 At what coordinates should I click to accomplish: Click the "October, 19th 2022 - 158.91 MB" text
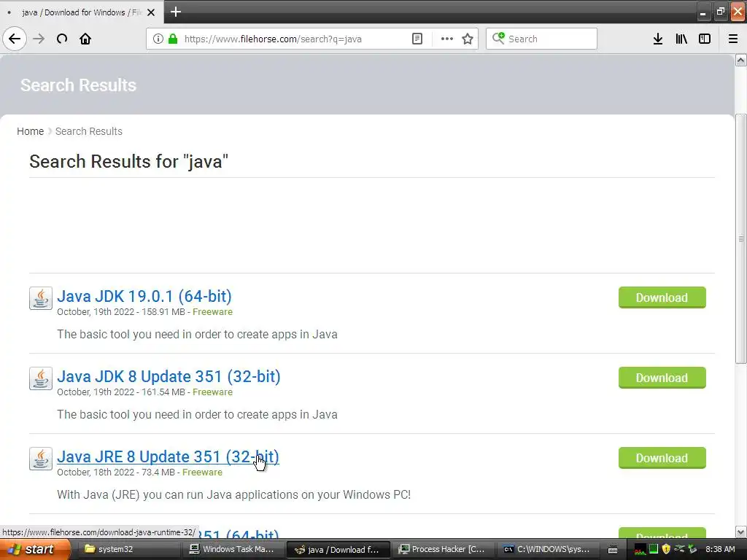click(121, 312)
